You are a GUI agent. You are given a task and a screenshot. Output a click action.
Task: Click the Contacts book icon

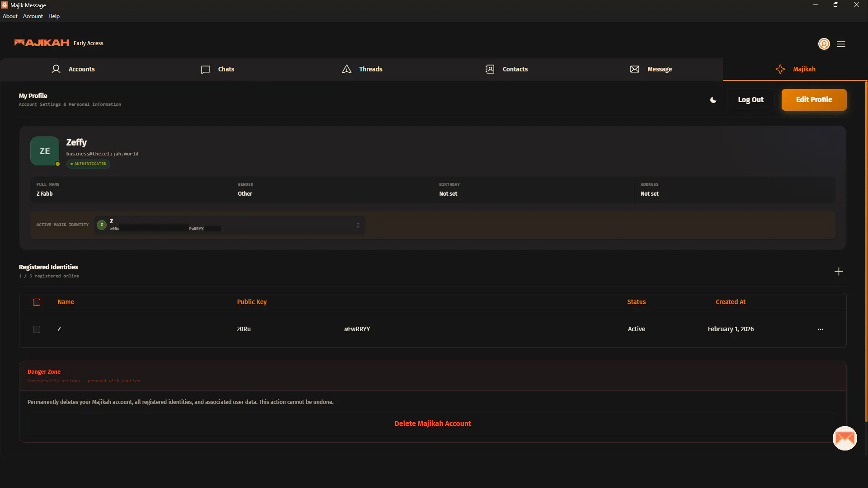[490, 69]
